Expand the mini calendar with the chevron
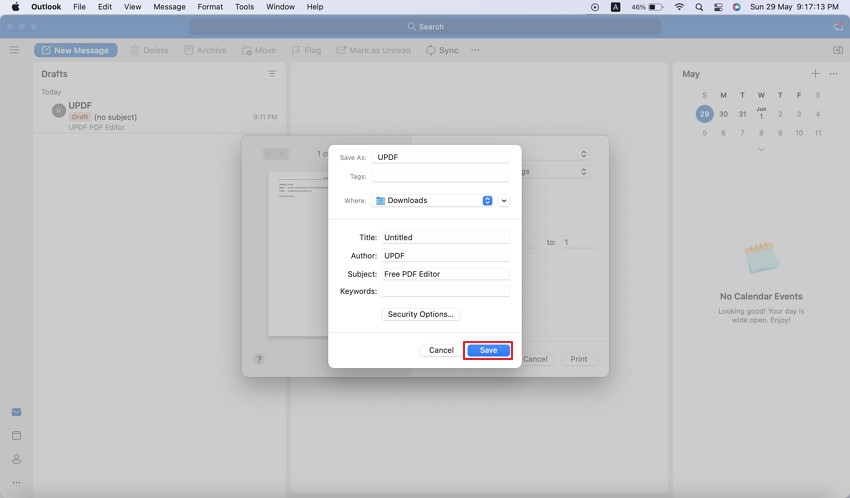Image resolution: width=850 pixels, height=498 pixels. (761, 150)
